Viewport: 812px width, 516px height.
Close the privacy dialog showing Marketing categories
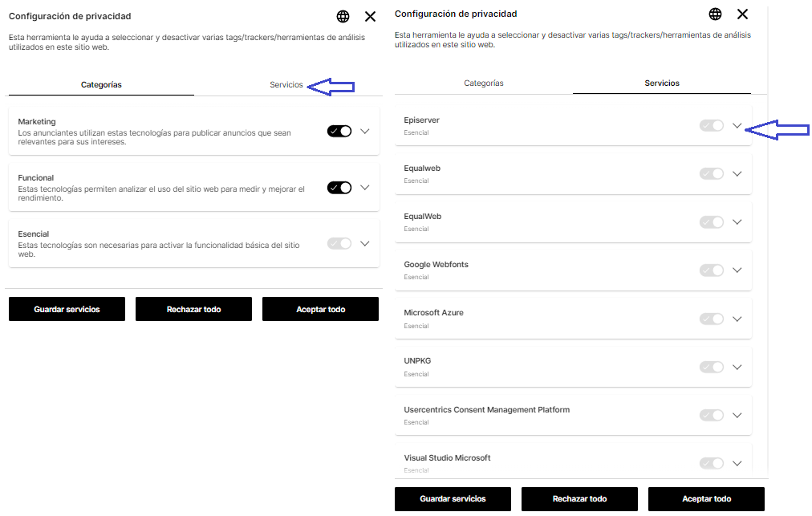(370, 16)
